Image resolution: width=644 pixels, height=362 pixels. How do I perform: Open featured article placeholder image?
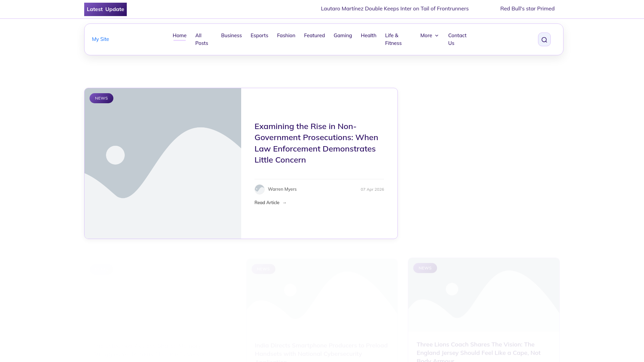pyautogui.click(x=163, y=163)
